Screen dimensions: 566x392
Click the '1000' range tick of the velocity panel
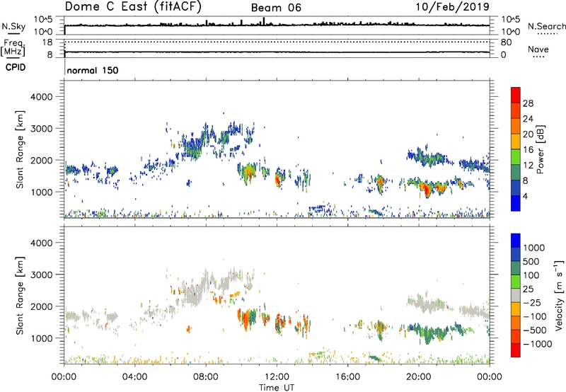[42, 338]
